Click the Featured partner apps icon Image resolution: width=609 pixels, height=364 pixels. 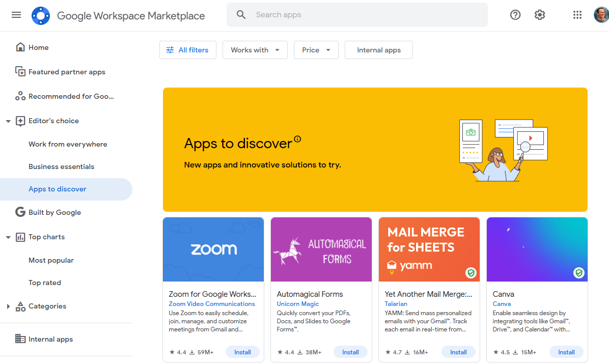tap(20, 71)
